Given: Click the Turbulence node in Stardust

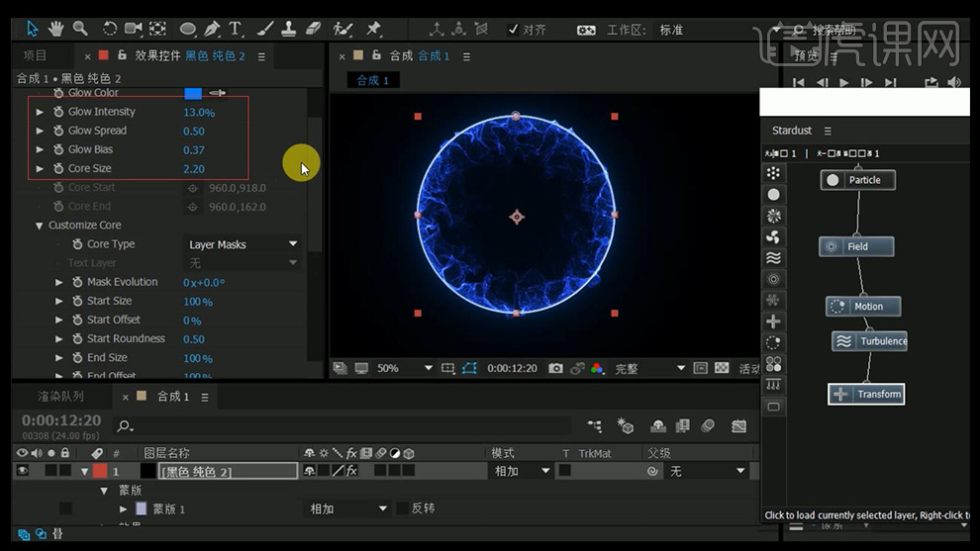Looking at the screenshot, I should (x=870, y=341).
